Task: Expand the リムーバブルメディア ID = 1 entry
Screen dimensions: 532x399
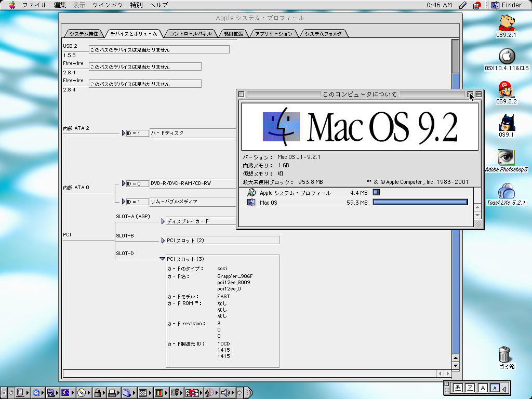Action: pos(124,202)
